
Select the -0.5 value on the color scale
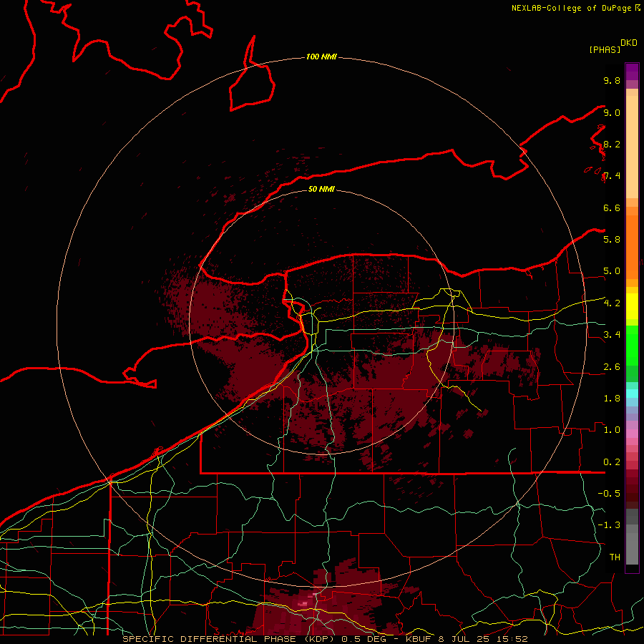(609, 494)
